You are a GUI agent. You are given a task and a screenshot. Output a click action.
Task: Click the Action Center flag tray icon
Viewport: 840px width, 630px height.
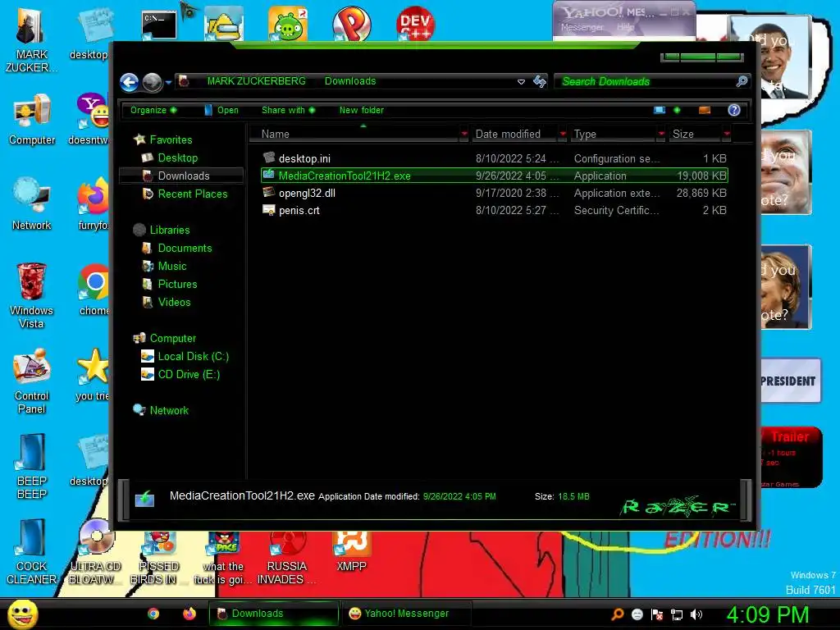657,614
